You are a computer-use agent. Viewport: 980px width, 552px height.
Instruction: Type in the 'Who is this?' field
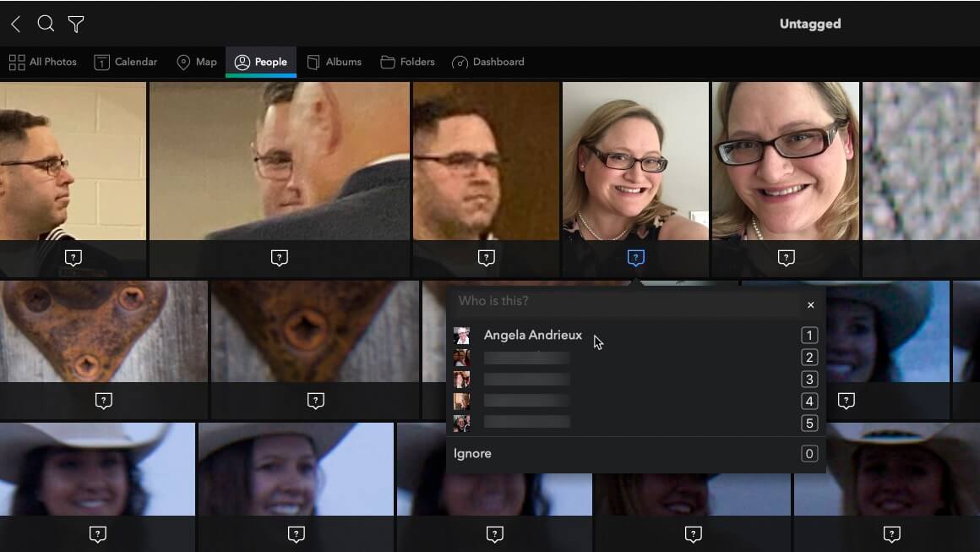625,301
